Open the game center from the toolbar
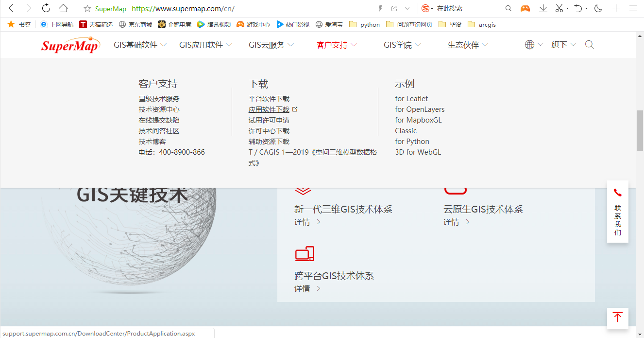Viewport: 644px width, 338px height. click(x=525, y=8)
